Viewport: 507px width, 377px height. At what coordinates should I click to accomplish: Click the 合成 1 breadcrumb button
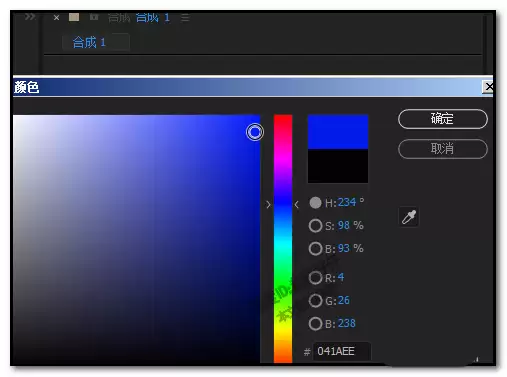coord(96,42)
